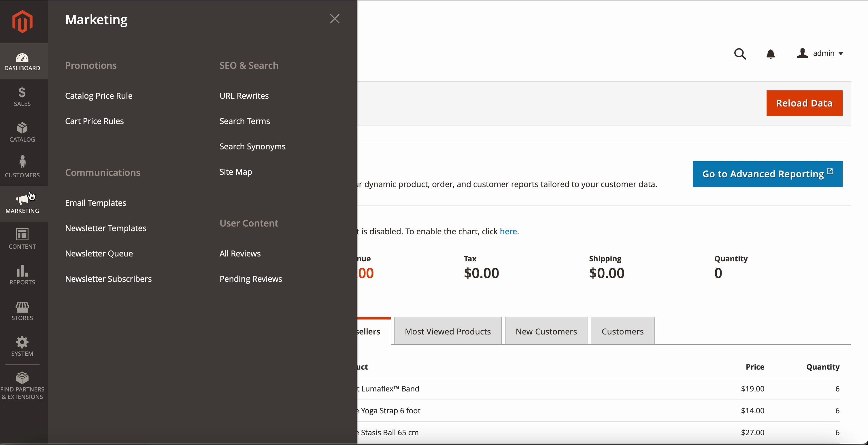Click the 'here' link to enable chart
This screenshot has width=868, height=445.
(x=508, y=232)
